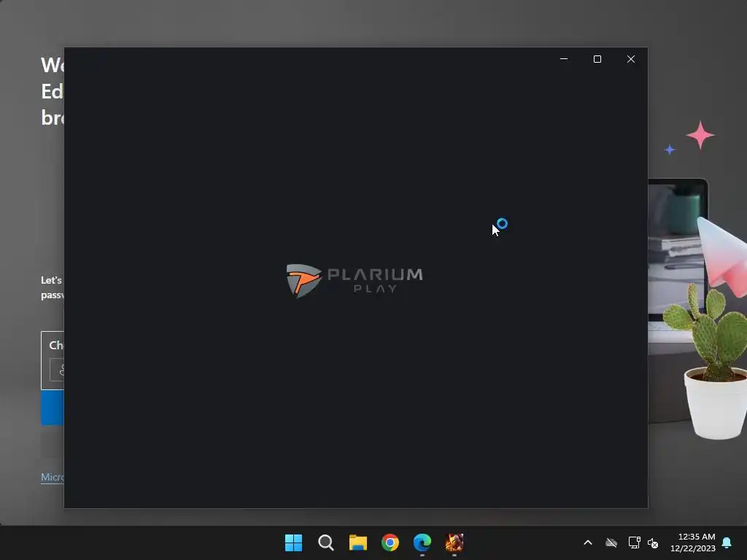Open Google Chrome from taskbar
The width and height of the screenshot is (747, 560).
click(390, 542)
